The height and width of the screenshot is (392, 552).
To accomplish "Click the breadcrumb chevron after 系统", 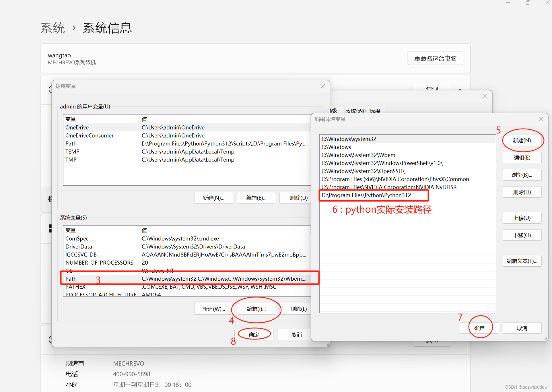I will click(x=74, y=28).
